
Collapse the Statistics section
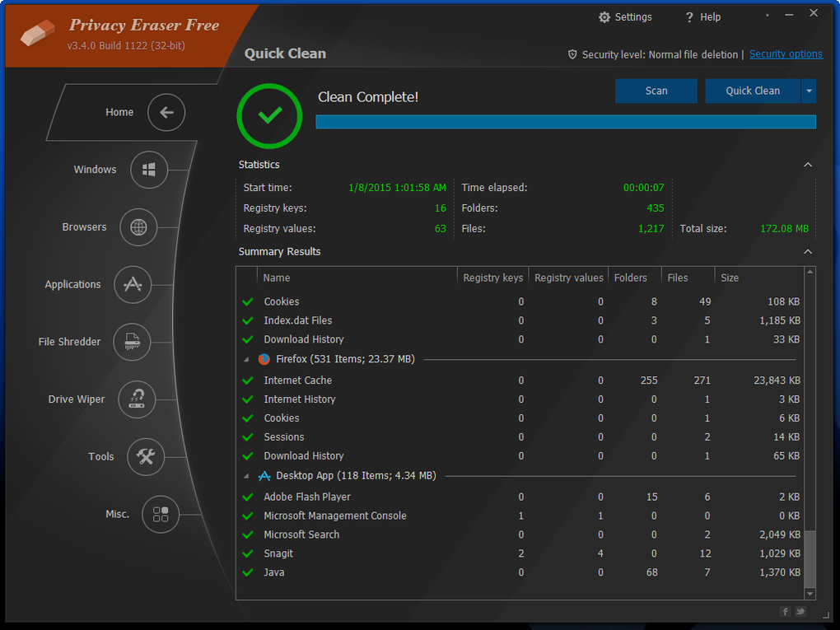tap(808, 165)
